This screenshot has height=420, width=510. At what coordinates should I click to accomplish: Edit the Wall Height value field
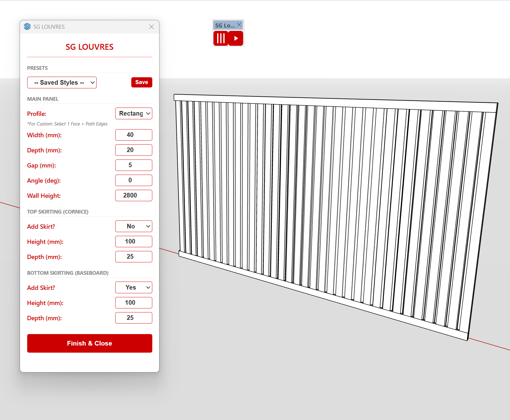tap(133, 196)
